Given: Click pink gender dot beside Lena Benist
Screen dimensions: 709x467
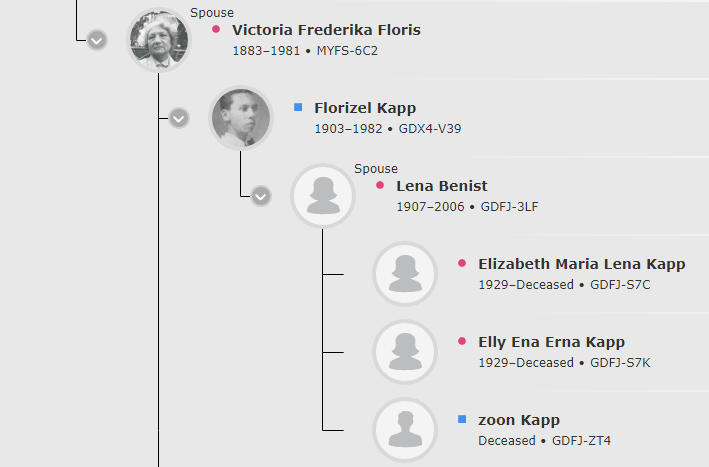Looking at the screenshot, I should pyautogui.click(x=380, y=185).
